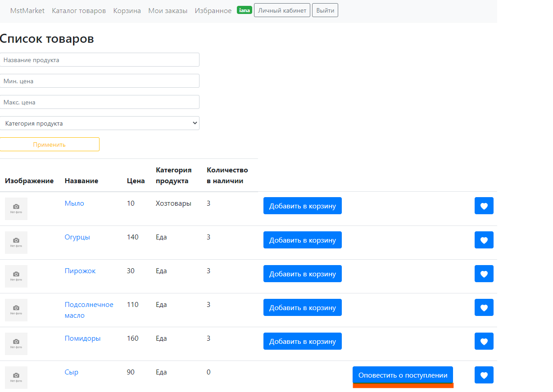Image resolution: width=553 pixels, height=392 pixels.
Task: Click Количество в наличии column header
Action: [x=227, y=176]
